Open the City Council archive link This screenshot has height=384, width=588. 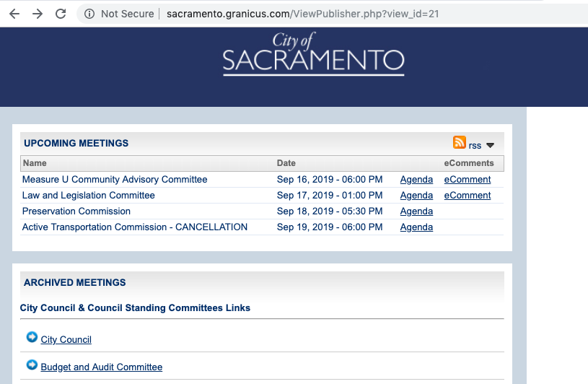click(x=66, y=340)
